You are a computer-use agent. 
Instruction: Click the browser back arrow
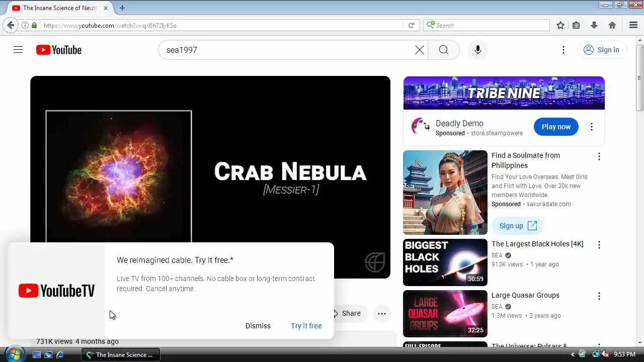11,25
